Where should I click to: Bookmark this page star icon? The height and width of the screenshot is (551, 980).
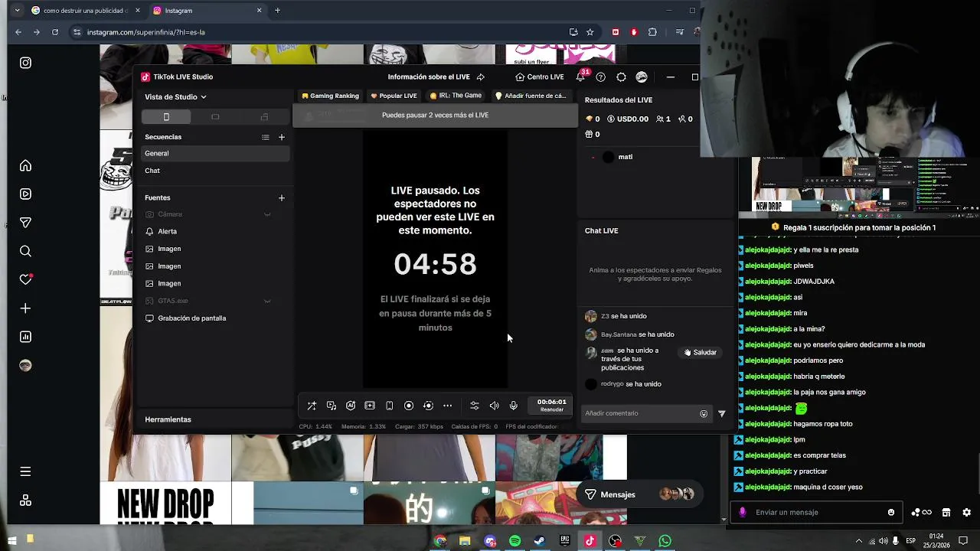[x=590, y=32]
